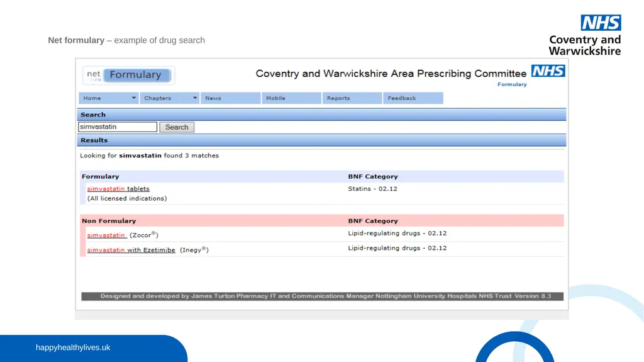Open the News menu item
This screenshot has width=644, height=362.
coord(230,98)
